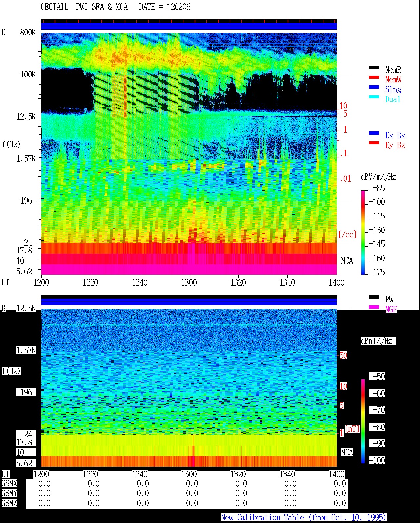Screen dimensions: 420x523
Task: Select the Ex Bx legend label
Action: (395, 135)
